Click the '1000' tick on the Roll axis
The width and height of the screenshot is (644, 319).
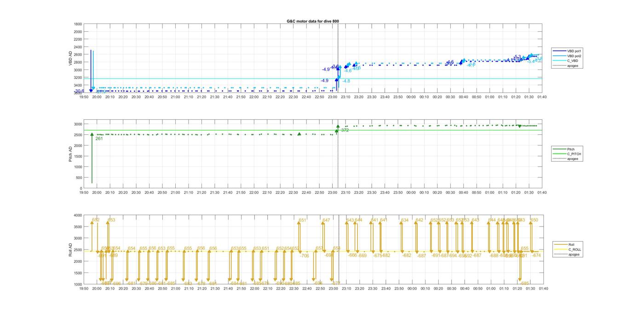tap(78, 284)
